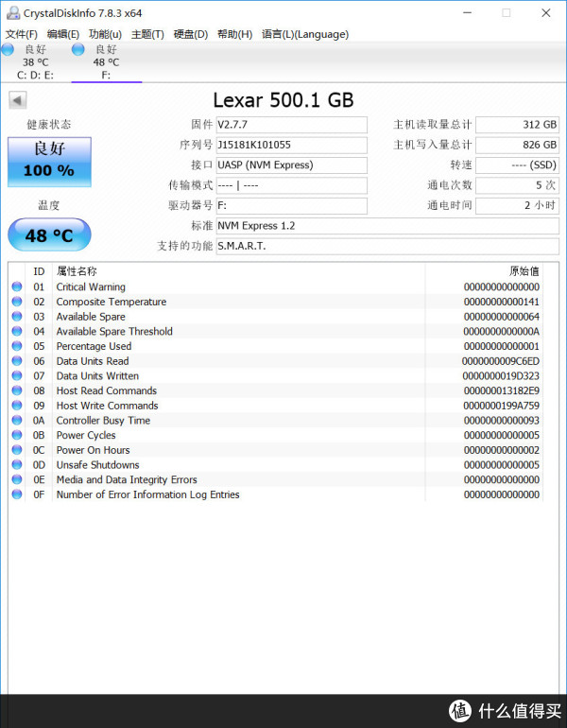Click status orb for Available Spare Threshold
The height and width of the screenshot is (728, 567).
point(17,331)
